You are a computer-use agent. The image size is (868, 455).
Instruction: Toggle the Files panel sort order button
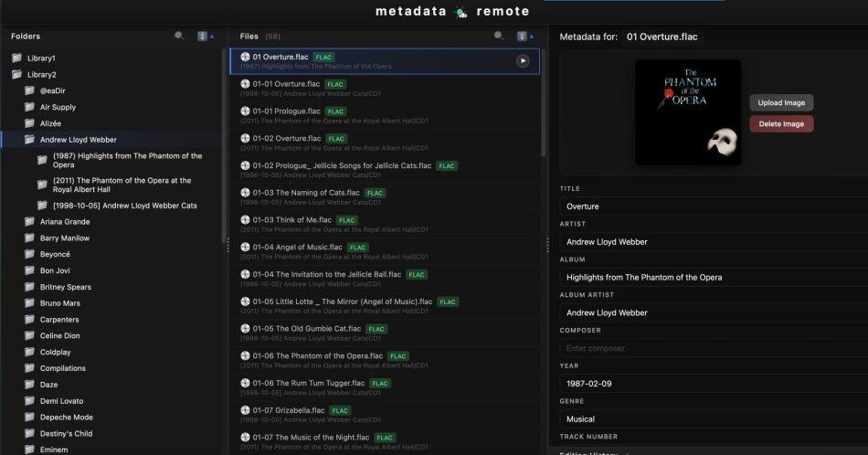(x=524, y=37)
